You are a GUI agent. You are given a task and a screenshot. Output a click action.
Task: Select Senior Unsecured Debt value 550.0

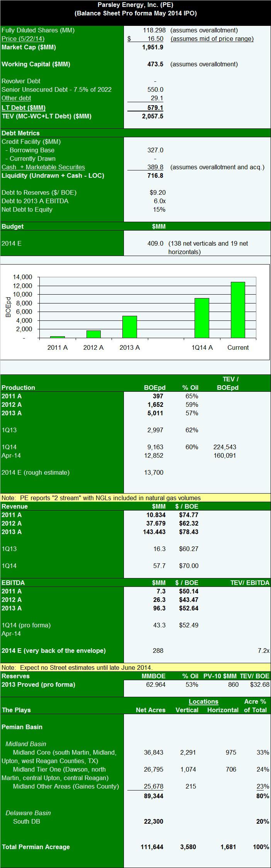click(155, 90)
